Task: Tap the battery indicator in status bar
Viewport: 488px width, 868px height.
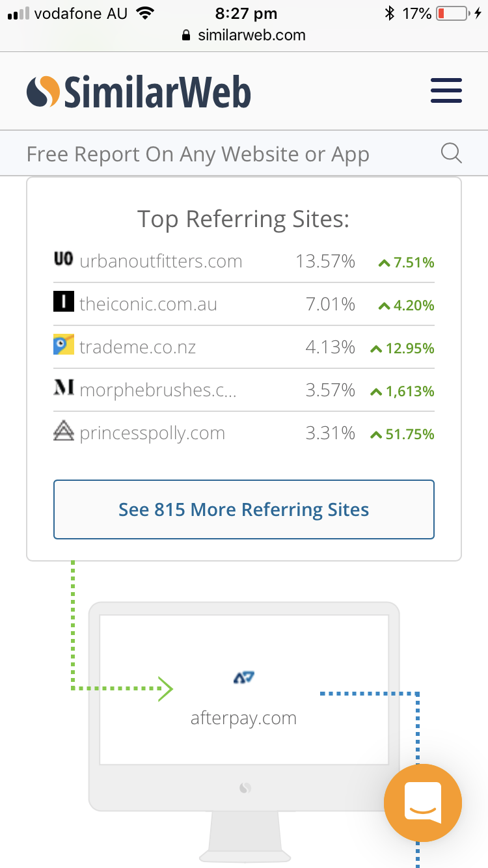Action: [x=454, y=13]
